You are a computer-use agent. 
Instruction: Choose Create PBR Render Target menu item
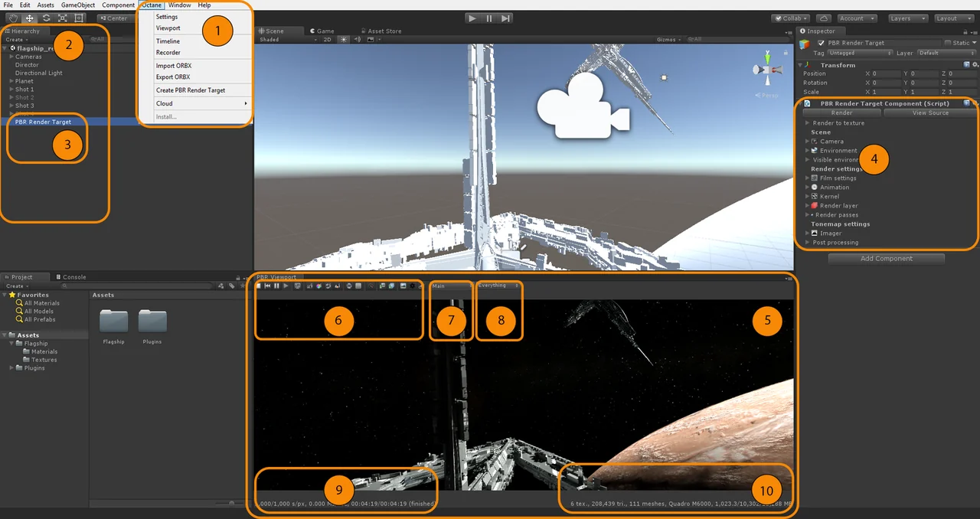click(x=191, y=90)
